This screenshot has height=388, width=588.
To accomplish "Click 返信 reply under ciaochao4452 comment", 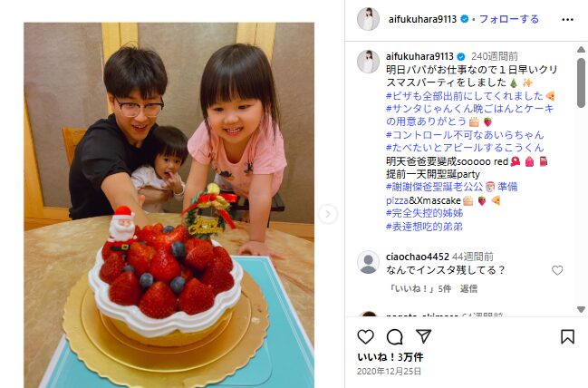I will (x=468, y=288).
